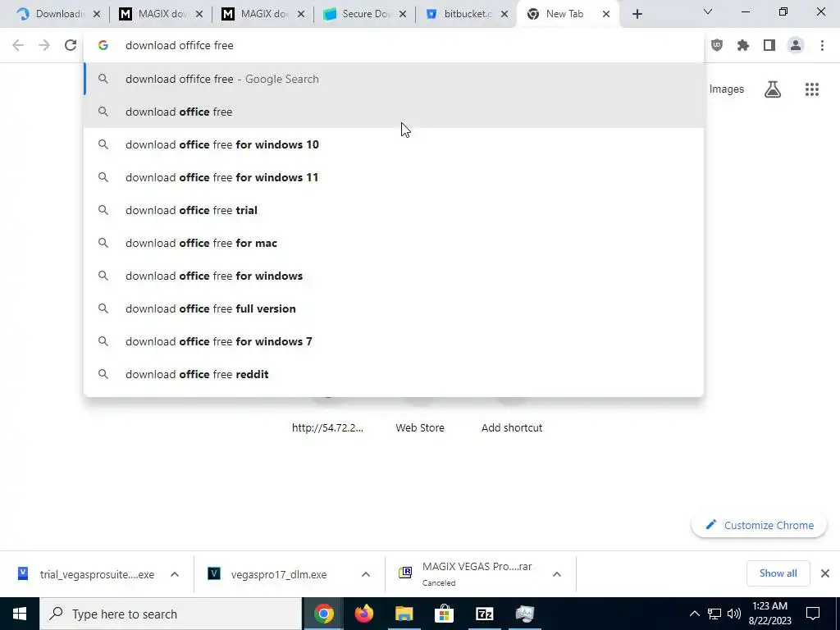Viewport: 840px width, 630px height.
Task: Open the notification center icon
Action: click(x=813, y=614)
